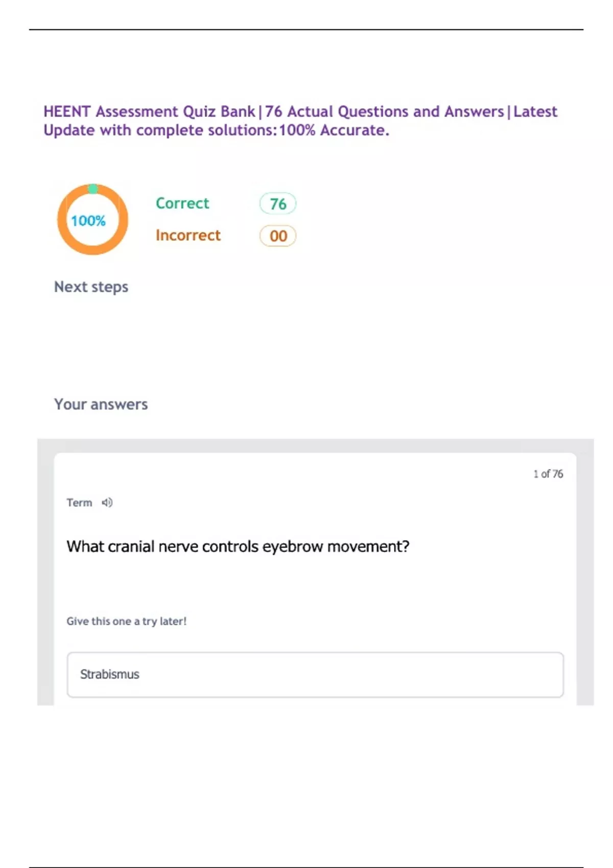
Task: Select the Strabismus answer box
Action: click(315, 674)
